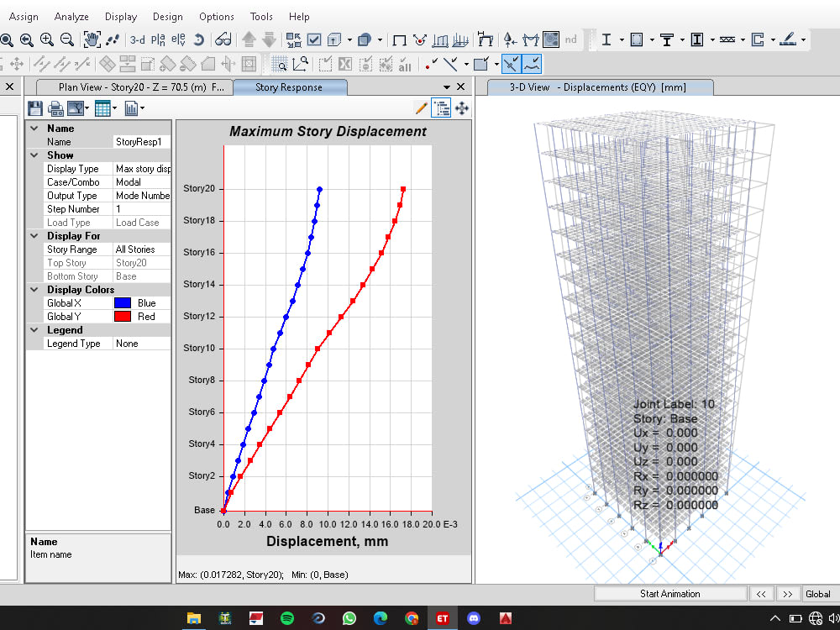
Task: Advance displacement animation with the >> button
Action: click(x=787, y=594)
